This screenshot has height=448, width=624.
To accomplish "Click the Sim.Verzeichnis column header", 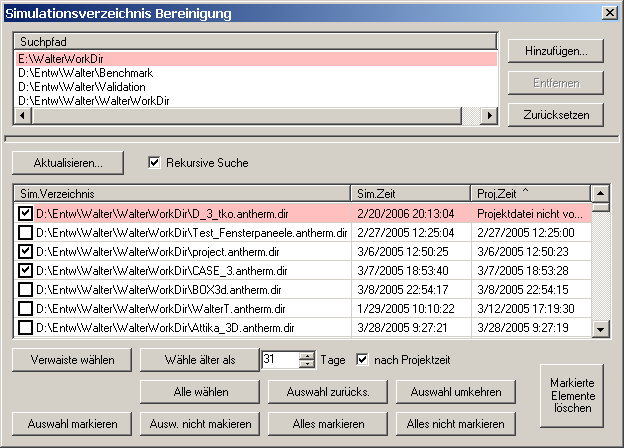I will tap(180, 192).
